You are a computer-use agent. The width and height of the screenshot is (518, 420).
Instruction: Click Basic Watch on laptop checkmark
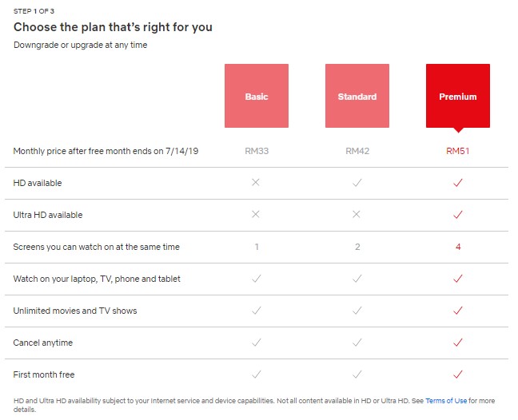click(x=257, y=279)
